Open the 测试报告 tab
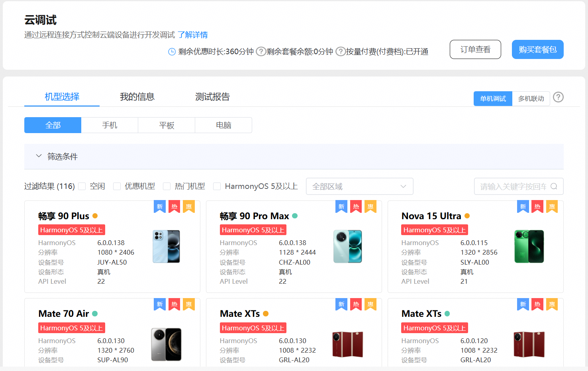This screenshot has width=588, height=371. pyautogui.click(x=212, y=97)
